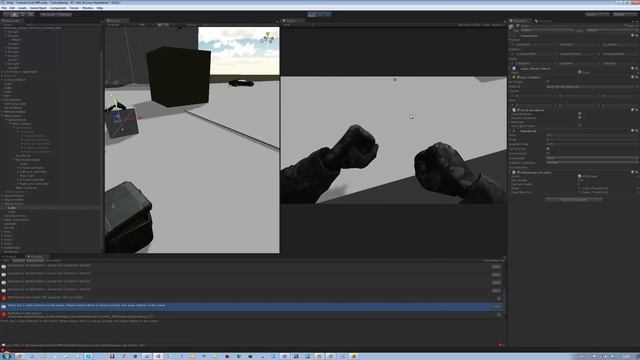Screen dimensions: 640x360
Task: Toggle the Pivot/Center handle button
Action: coord(48,14)
